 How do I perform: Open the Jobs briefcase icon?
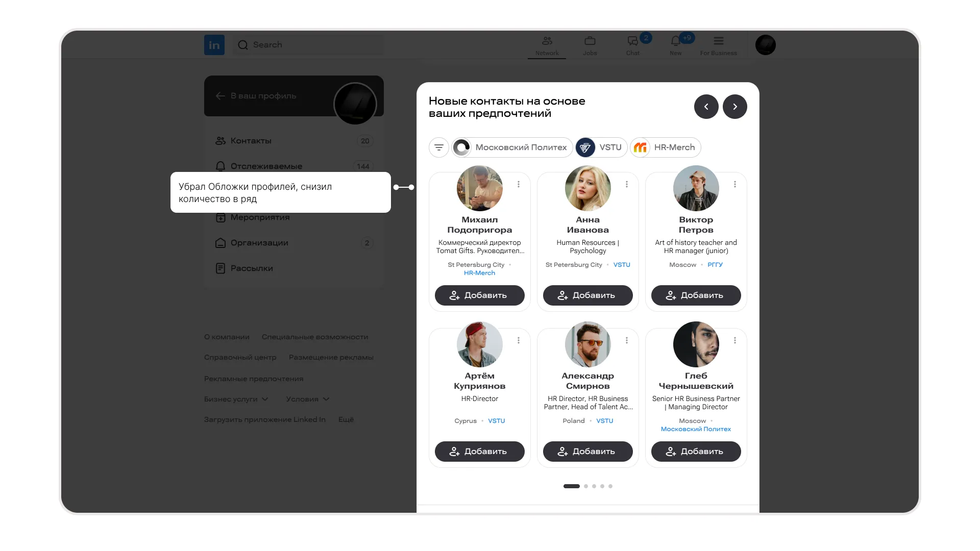(x=590, y=41)
